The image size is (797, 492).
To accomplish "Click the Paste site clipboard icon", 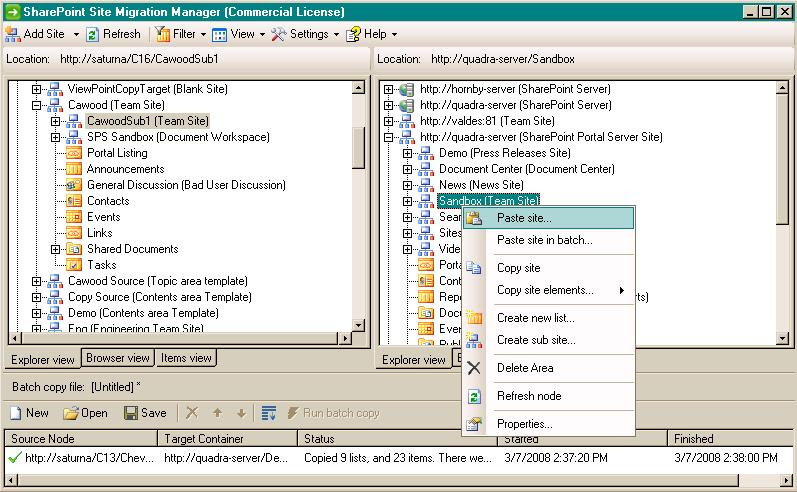I will pos(474,218).
